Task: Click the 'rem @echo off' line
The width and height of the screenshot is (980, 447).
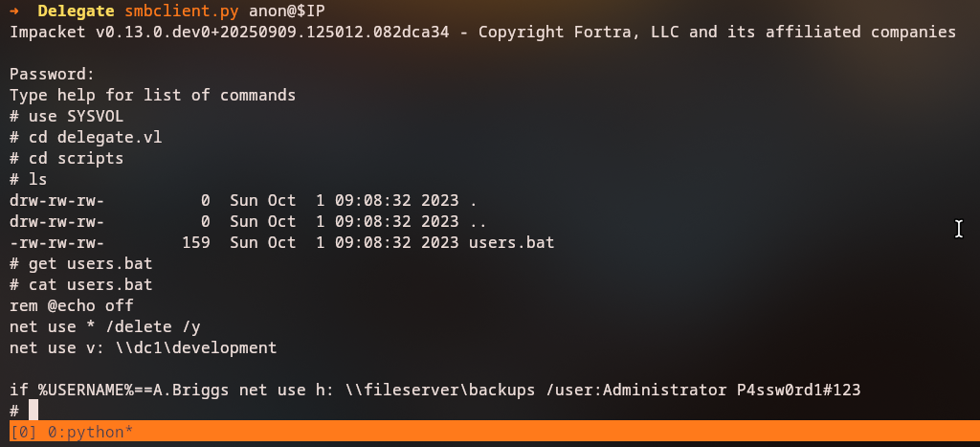Action: pyautogui.click(x=72, y=305)
